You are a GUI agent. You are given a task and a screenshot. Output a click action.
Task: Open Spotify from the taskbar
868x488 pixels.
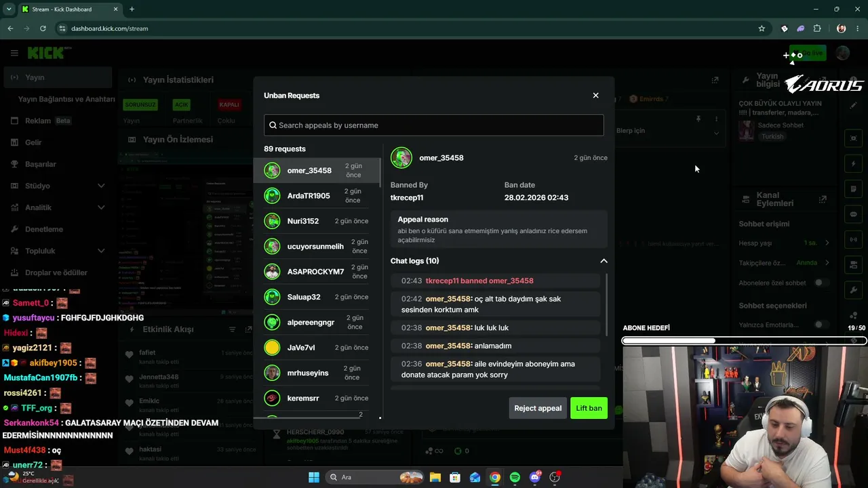tap(515, 477)
